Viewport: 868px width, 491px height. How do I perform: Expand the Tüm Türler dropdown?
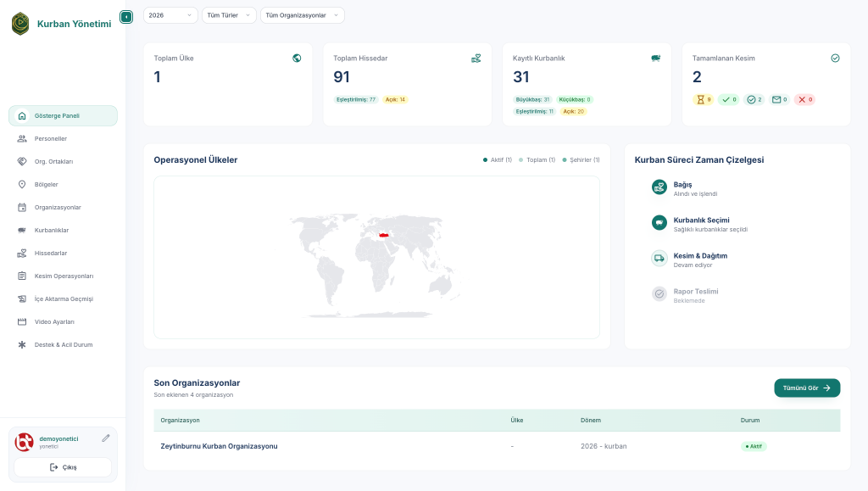point(229,15)
